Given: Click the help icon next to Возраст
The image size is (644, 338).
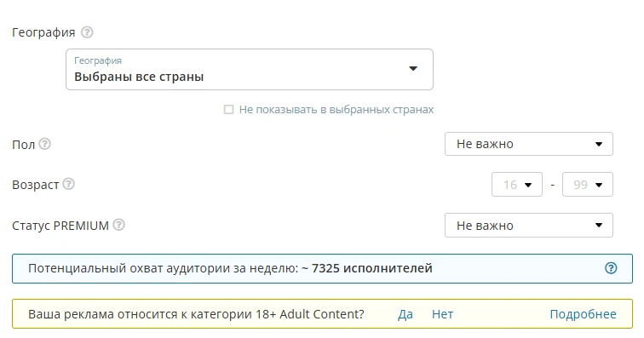Looking at the screenshot, I should click(x=69, y=184).
